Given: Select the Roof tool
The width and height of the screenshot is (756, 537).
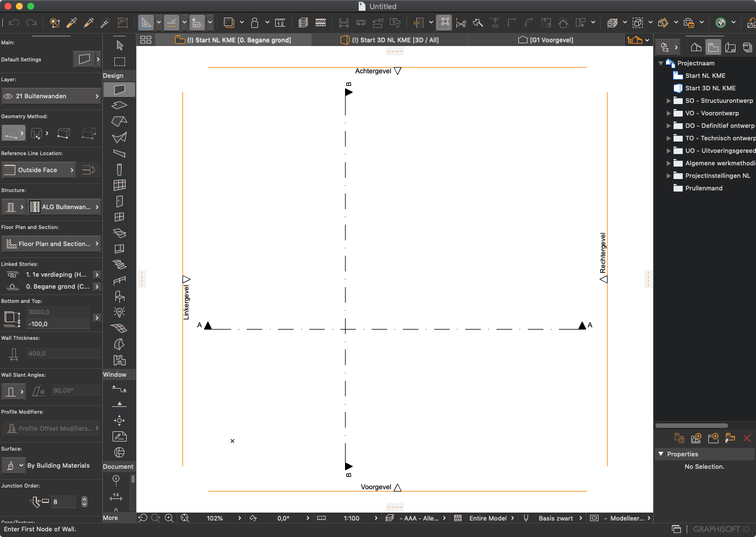Looking at the screenshot, I should (x=119, y=121).
